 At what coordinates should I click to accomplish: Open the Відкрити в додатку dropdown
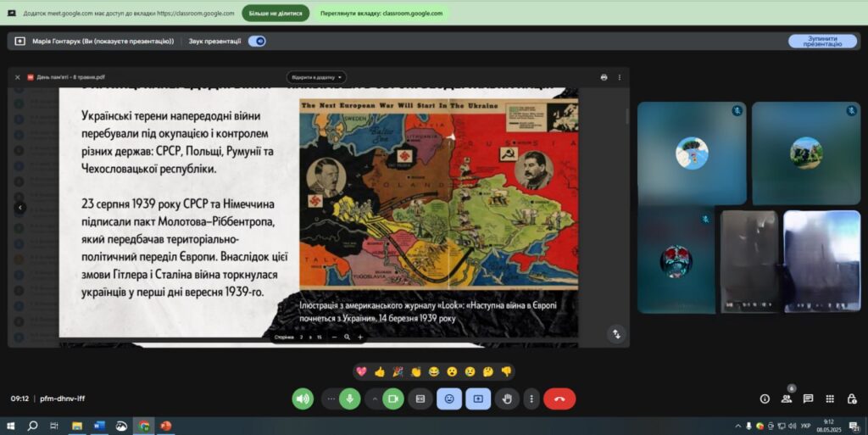pos(317,77)
